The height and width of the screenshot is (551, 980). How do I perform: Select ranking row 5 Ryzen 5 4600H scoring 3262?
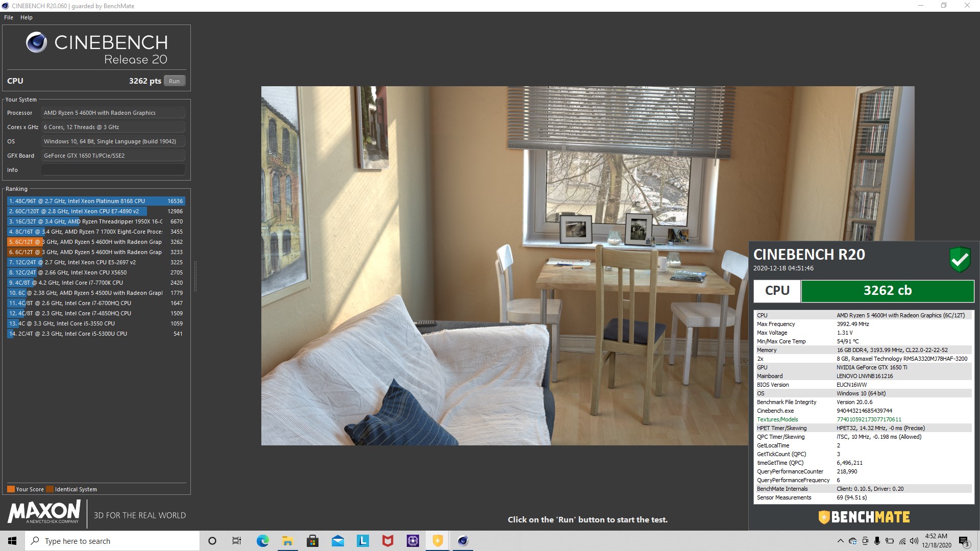pos(96,242)
